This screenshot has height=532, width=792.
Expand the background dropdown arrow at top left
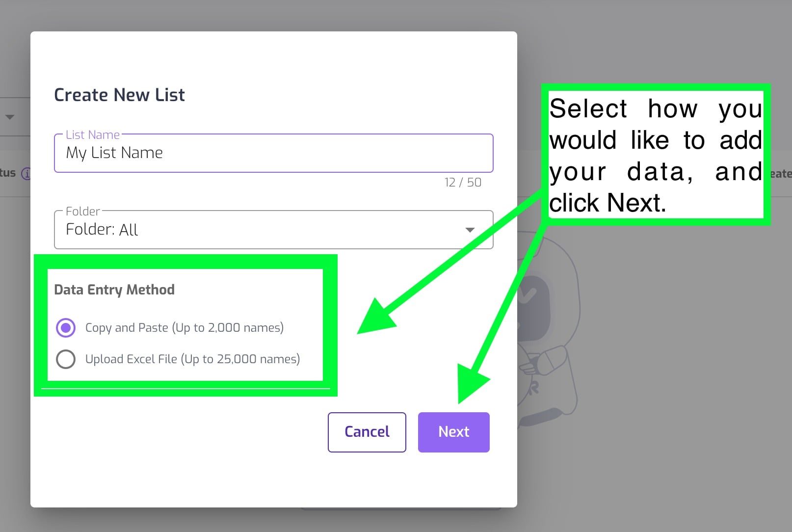pyautogui.click(x=10, y=117)
